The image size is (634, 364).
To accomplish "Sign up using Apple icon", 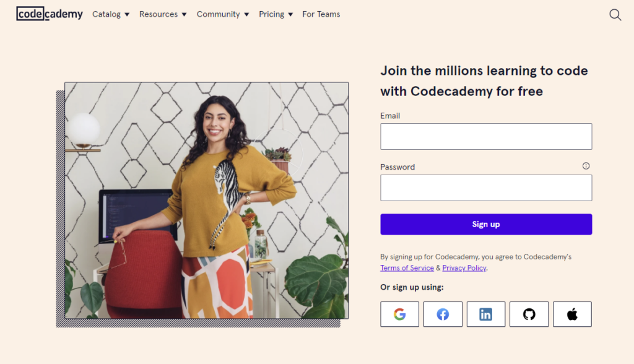I will pyautogui.click(x=572, y=314).
